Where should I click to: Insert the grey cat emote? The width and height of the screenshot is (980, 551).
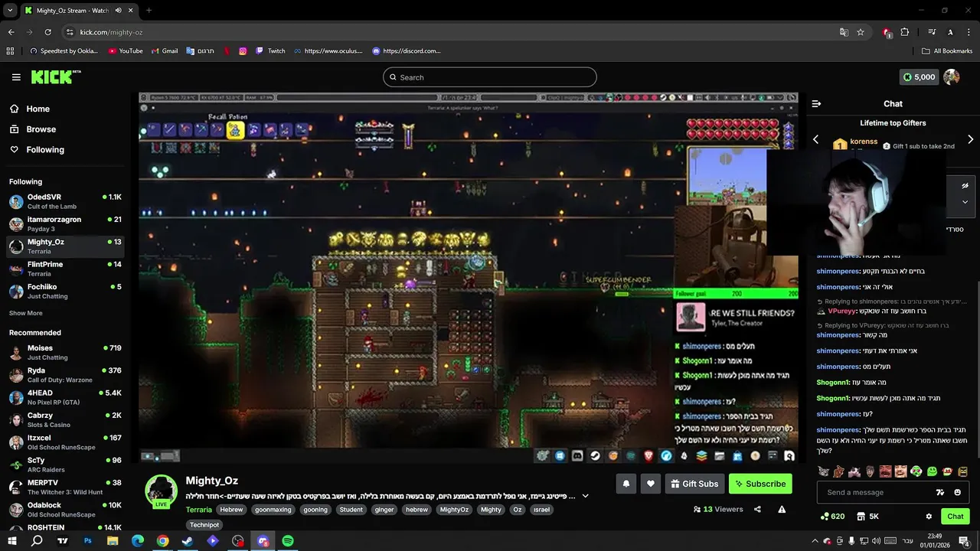pyautogui.click(x=824, y=471)
